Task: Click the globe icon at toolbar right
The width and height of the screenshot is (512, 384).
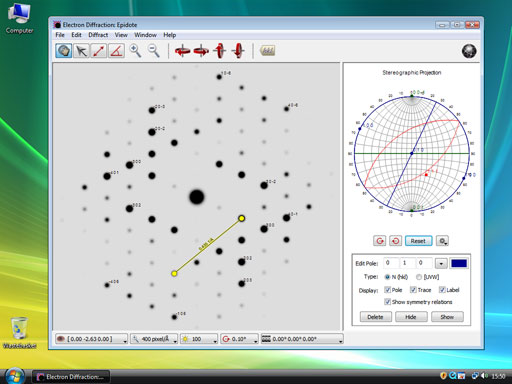Action: (x=469, y=51)
